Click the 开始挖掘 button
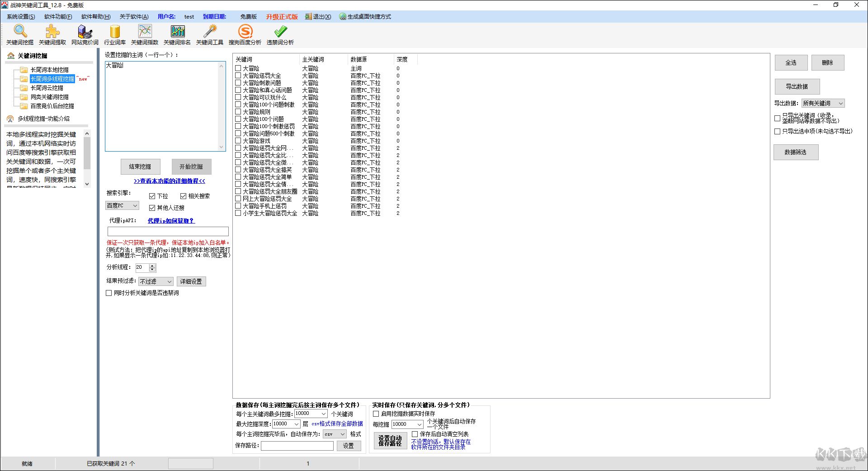The width and height of the screenshot is (868, 471). (x=191, y=167)
